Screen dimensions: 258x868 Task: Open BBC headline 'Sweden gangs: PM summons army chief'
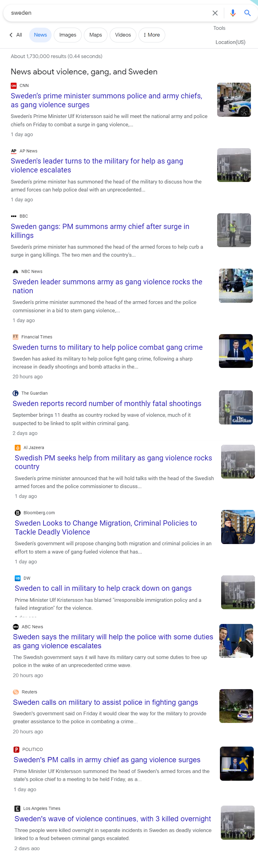[100, 231]
